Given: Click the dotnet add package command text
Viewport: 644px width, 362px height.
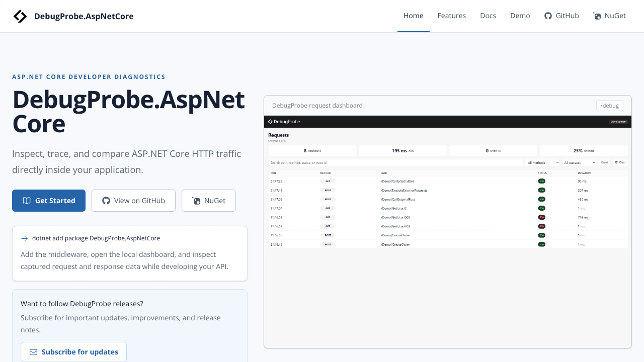Looking at the screenshot, I should pos(96,238).
